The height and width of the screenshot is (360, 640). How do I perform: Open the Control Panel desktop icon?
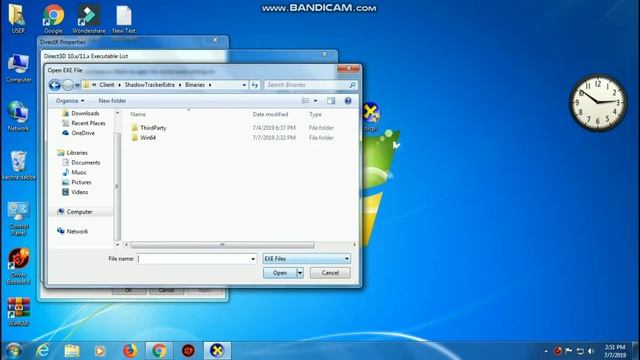pyautogui.click(x=18, y=218)
